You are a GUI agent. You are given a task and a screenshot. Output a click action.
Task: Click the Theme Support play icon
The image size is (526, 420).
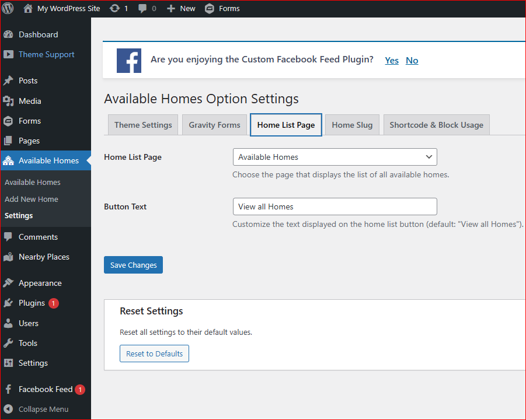[8, 54]
